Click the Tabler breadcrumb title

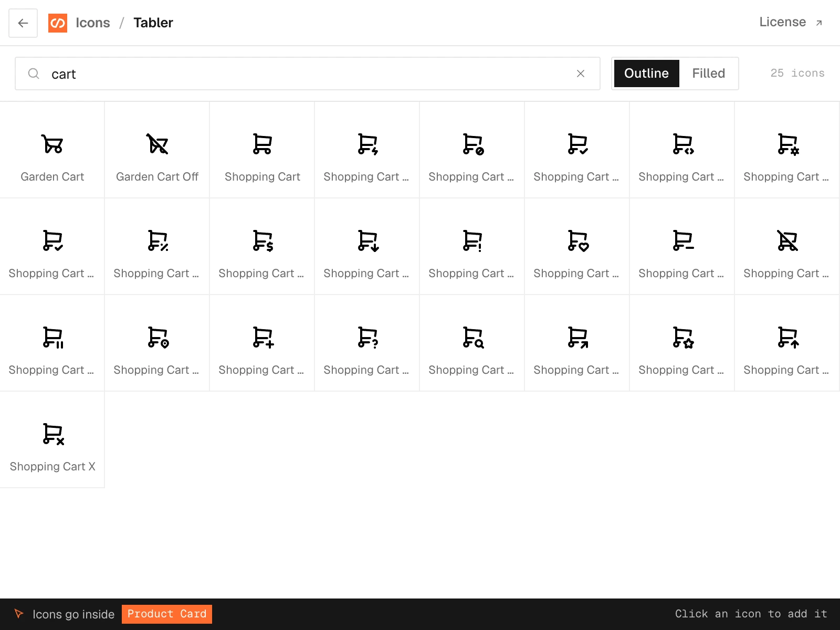153,23
